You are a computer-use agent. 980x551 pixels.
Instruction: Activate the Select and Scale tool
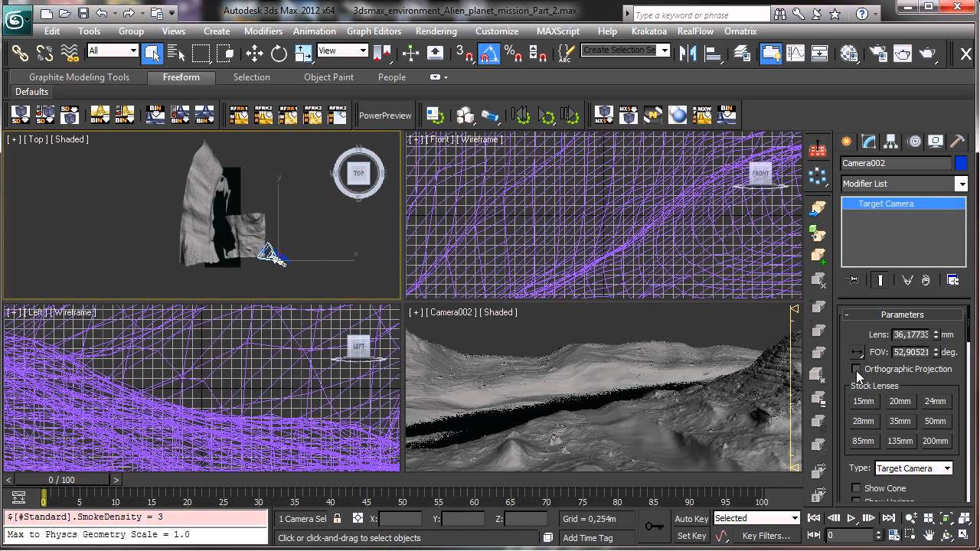coord(303,53)
